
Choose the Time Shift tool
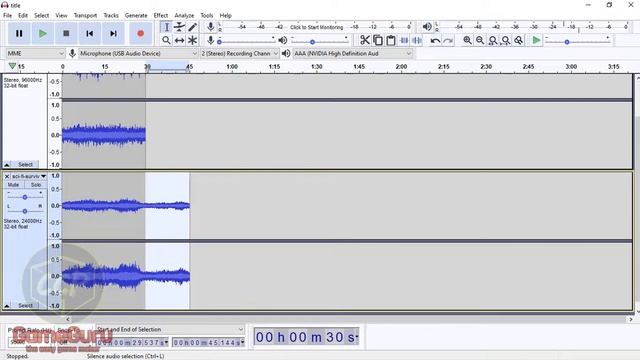(179, 40)
